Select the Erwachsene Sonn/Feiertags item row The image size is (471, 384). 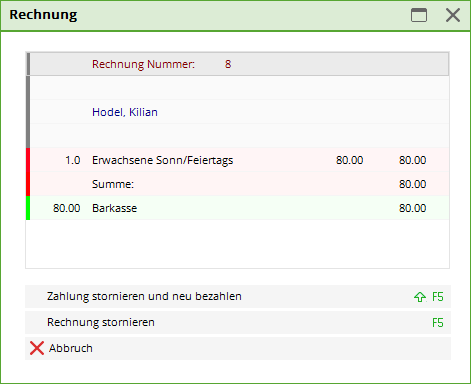[238, 160]
